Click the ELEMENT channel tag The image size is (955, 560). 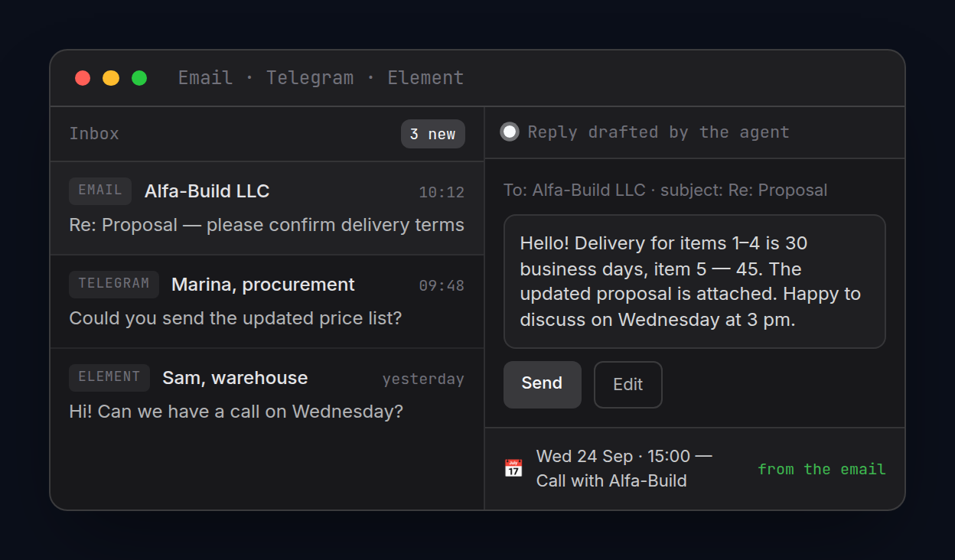109,377
